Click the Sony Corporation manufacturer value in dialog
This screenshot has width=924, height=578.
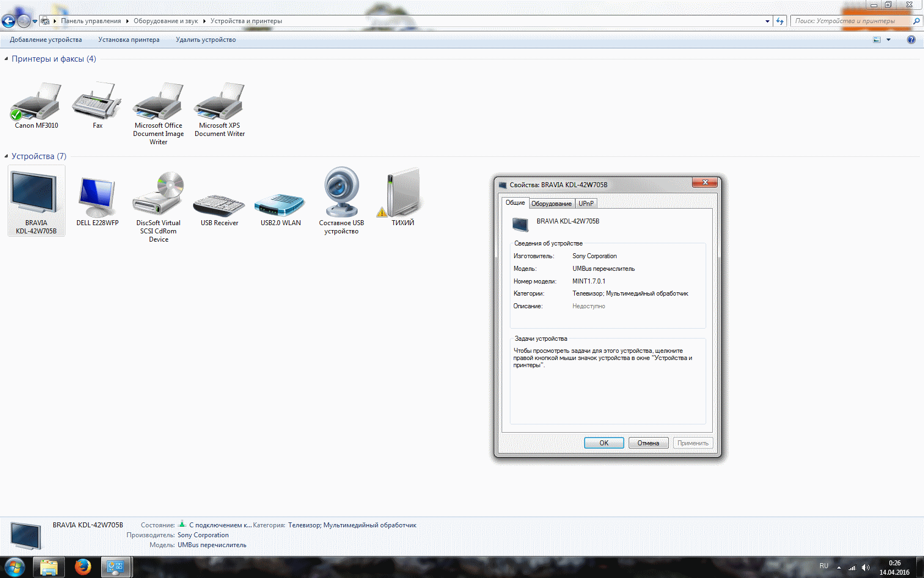pos(595,256)
